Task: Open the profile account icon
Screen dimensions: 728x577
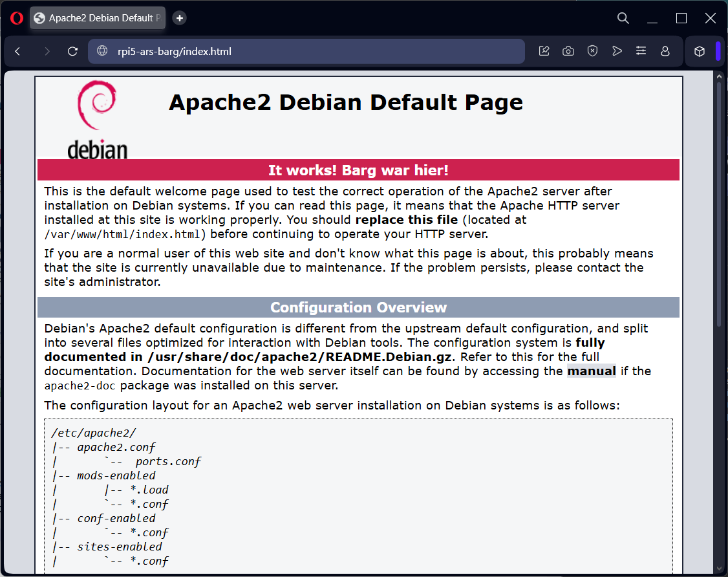Action: click(x=665, y=51)
